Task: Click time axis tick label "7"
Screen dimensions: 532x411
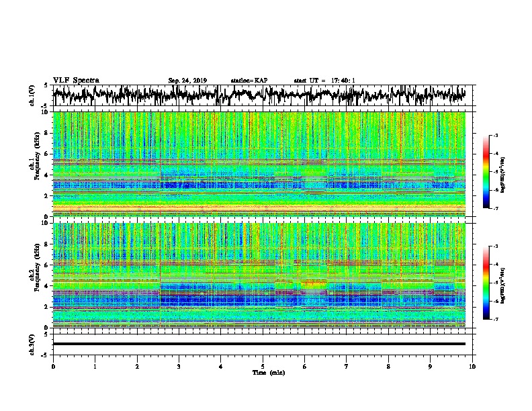Action: (x=346, y=366)
